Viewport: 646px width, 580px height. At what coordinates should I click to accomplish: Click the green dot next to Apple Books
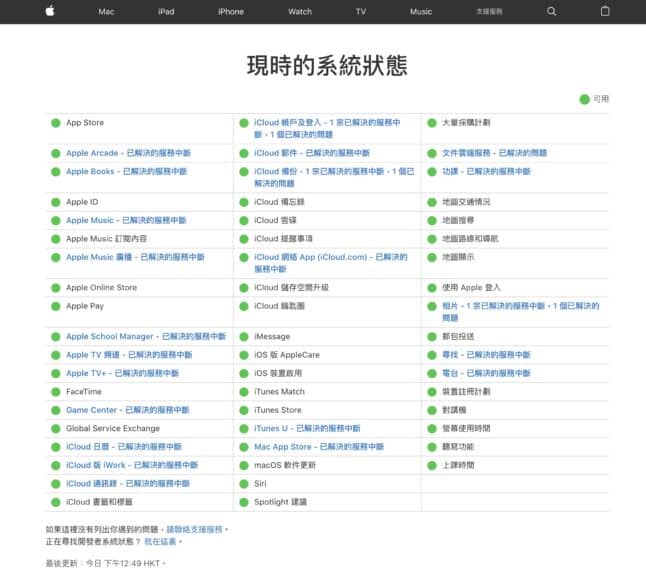tap(56, 172)
